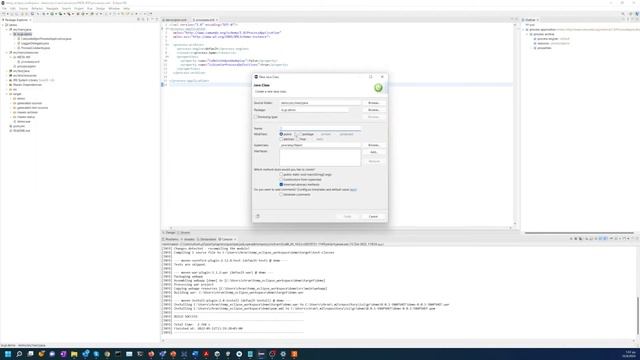Collapse process-archive node in Outline
Screen dimensions: 640x360
tap(527, 34)
